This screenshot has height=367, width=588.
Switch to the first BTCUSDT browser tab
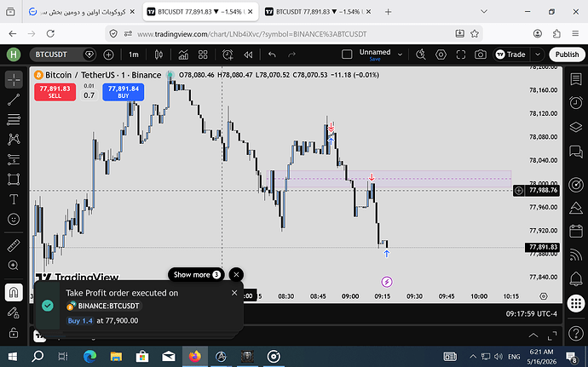point(200,12)
